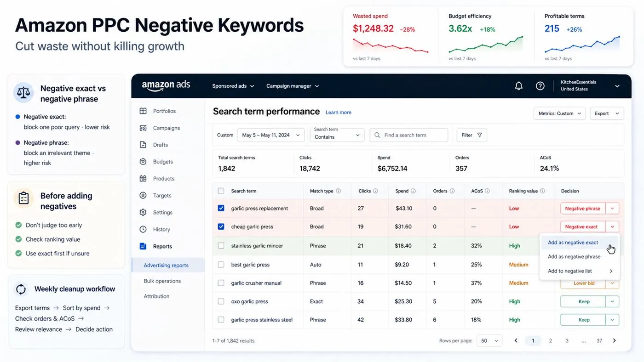Open Bulk operations in sidebar
Viewport: 644px width, 362px height.
coord(162,281)
